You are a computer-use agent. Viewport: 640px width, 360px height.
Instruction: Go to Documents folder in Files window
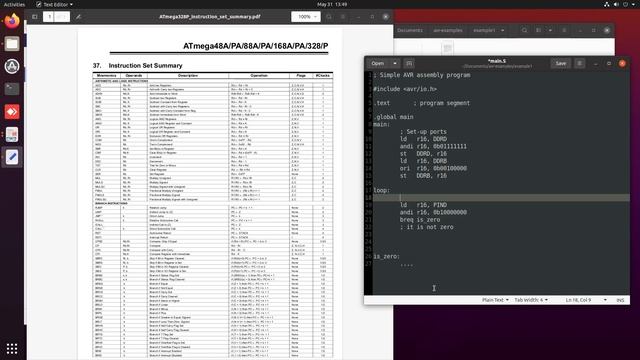click(410, 30)
